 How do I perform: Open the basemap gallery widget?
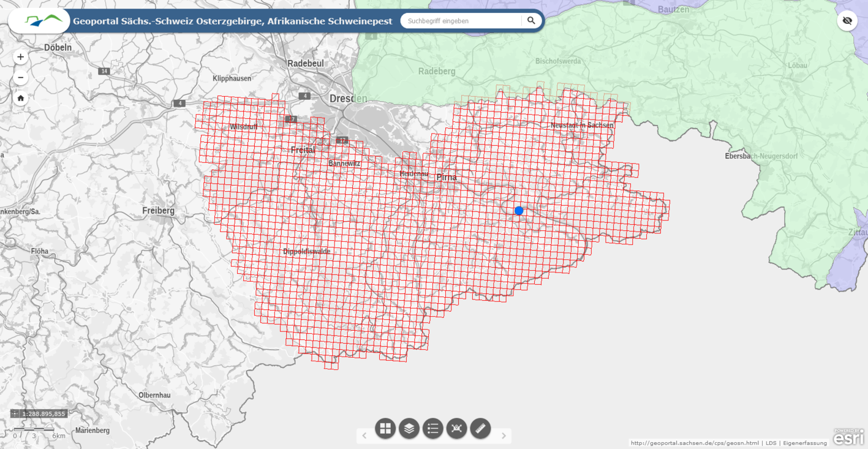click(x=385, y=429)
